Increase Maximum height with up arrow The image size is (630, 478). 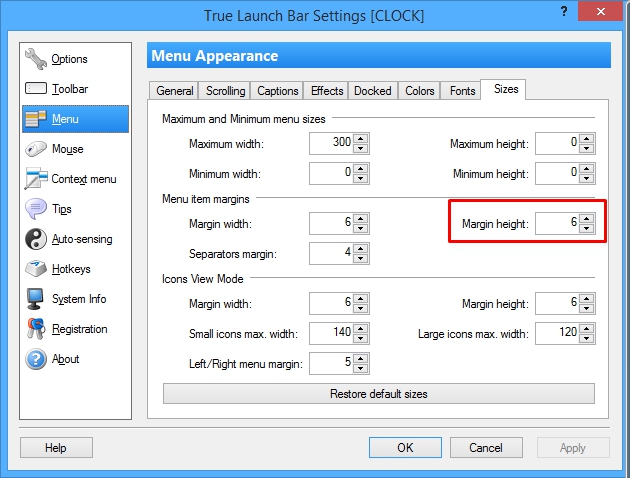click(587, 139)
